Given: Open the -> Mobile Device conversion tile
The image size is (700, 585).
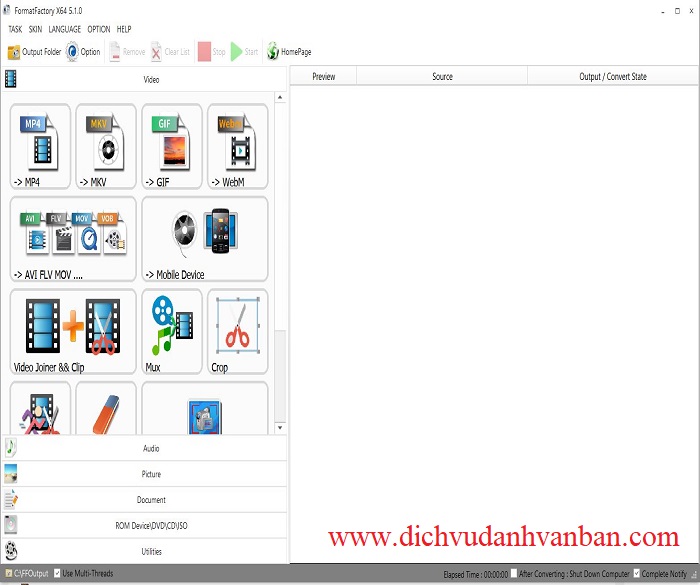Looking at the screenshot, I should (205, 239).
